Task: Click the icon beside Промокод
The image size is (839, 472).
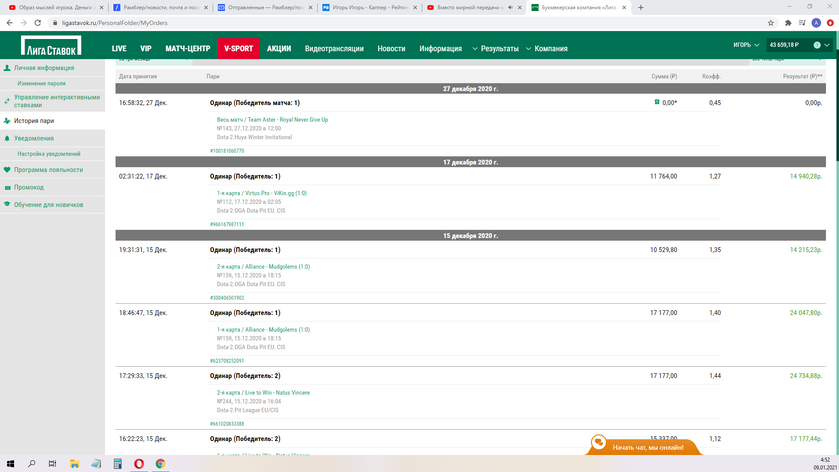Action: (7, 187)
